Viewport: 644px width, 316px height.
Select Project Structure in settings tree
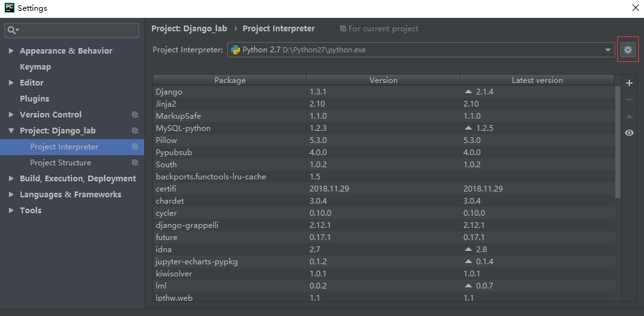[x=61, y=163]
